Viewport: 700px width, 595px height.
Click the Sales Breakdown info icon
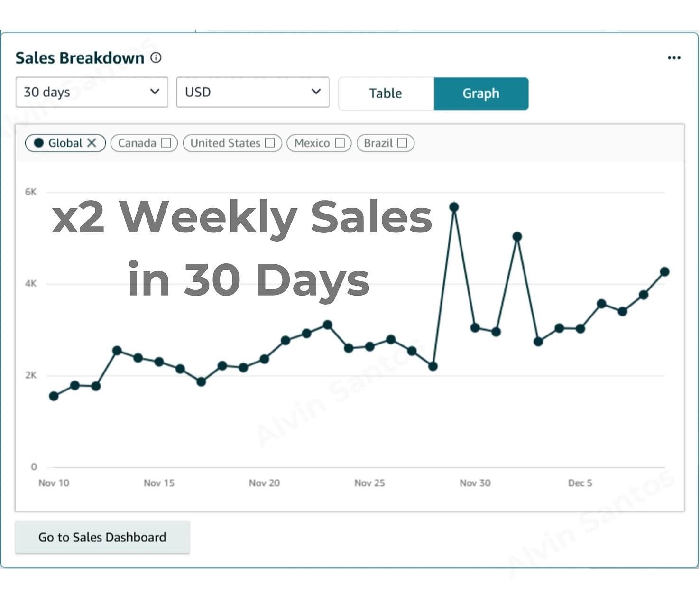[156, 58]
